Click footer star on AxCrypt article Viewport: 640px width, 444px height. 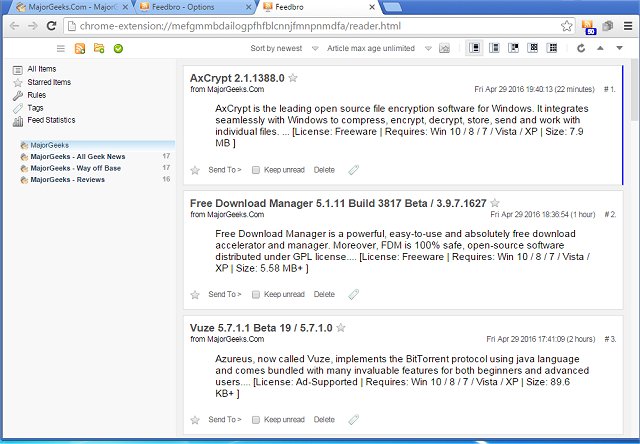point(195,170)
